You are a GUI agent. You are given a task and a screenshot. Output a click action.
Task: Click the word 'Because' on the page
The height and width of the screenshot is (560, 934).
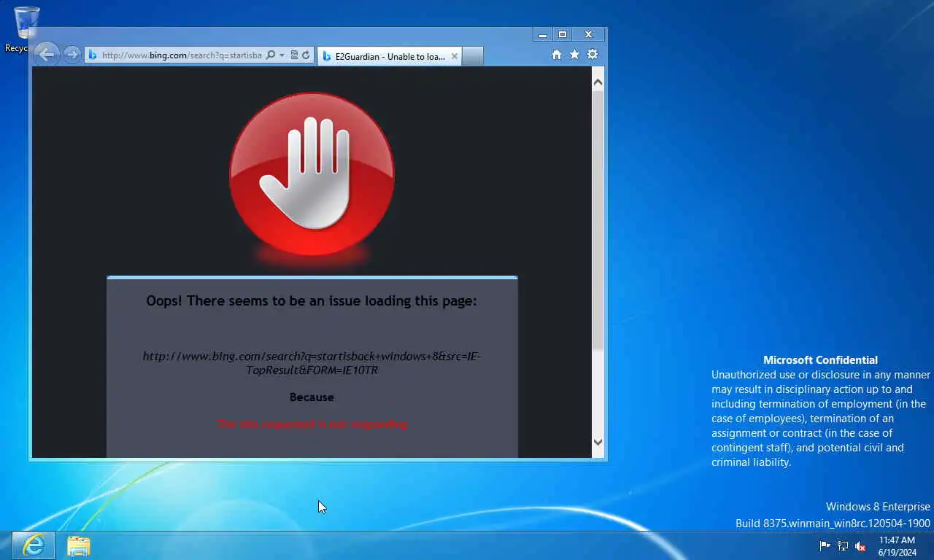coord(312,397)
